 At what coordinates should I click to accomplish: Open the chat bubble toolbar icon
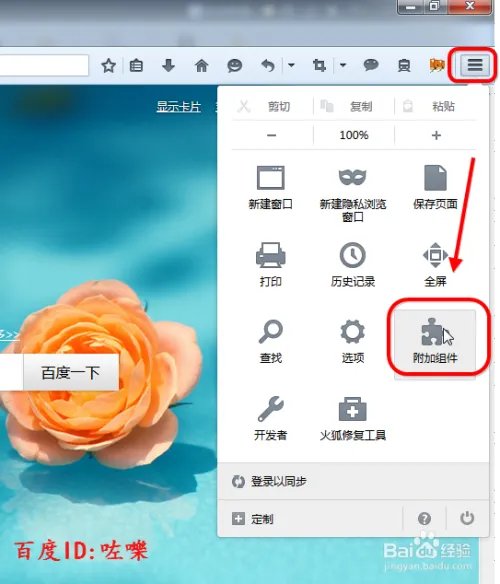click(x=371, y=65)
